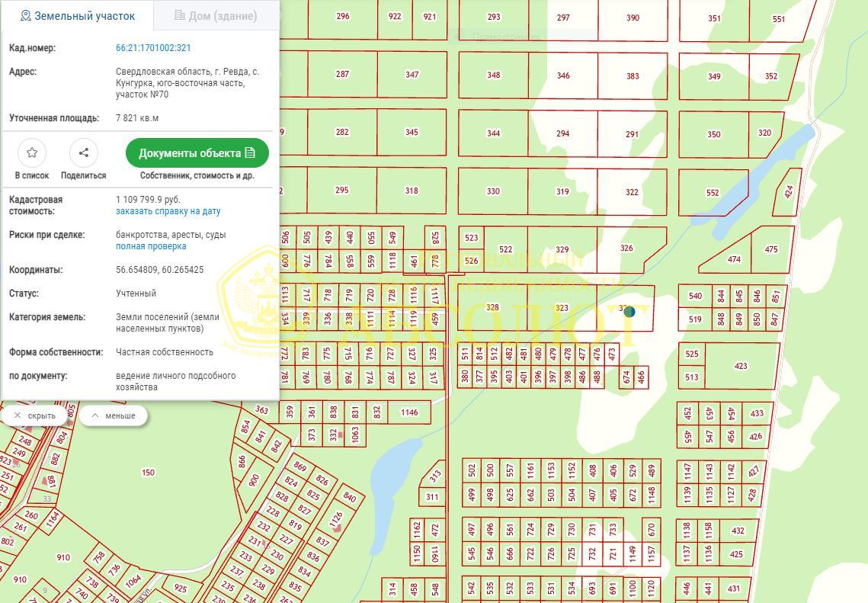Viewport: 868px width, 603px height.
Task: Select parcel 323 on map
Action: pyautogui.click(x=562, y=308)
